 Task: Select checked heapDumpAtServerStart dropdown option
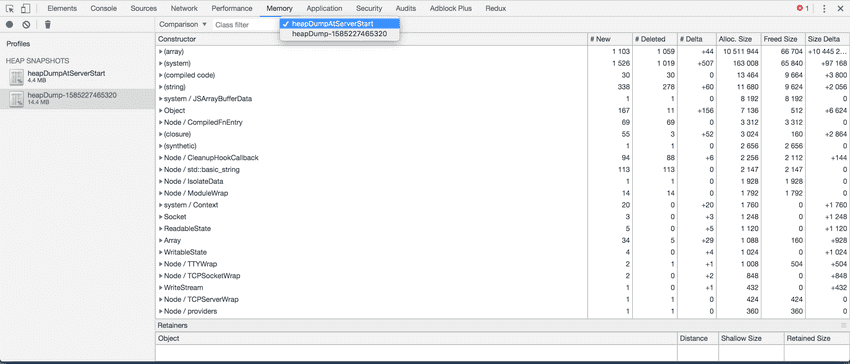click(x=340, y=24)
